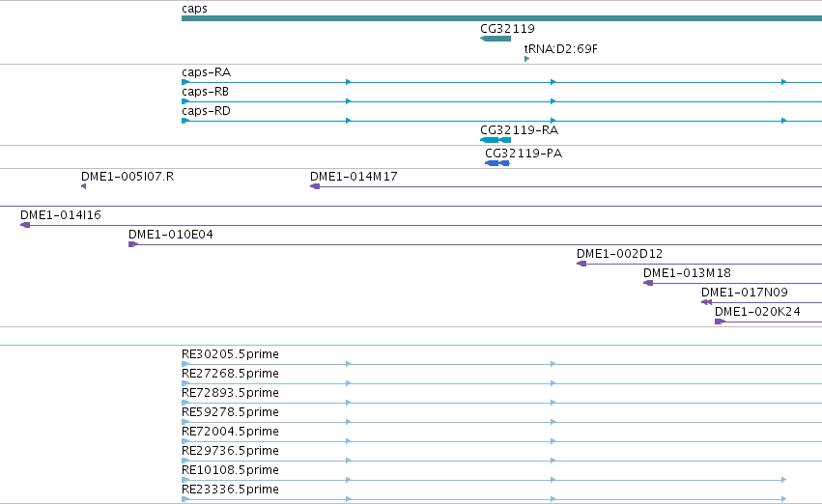Select the RE72893.5prime EST label

[x=230, y=393]
